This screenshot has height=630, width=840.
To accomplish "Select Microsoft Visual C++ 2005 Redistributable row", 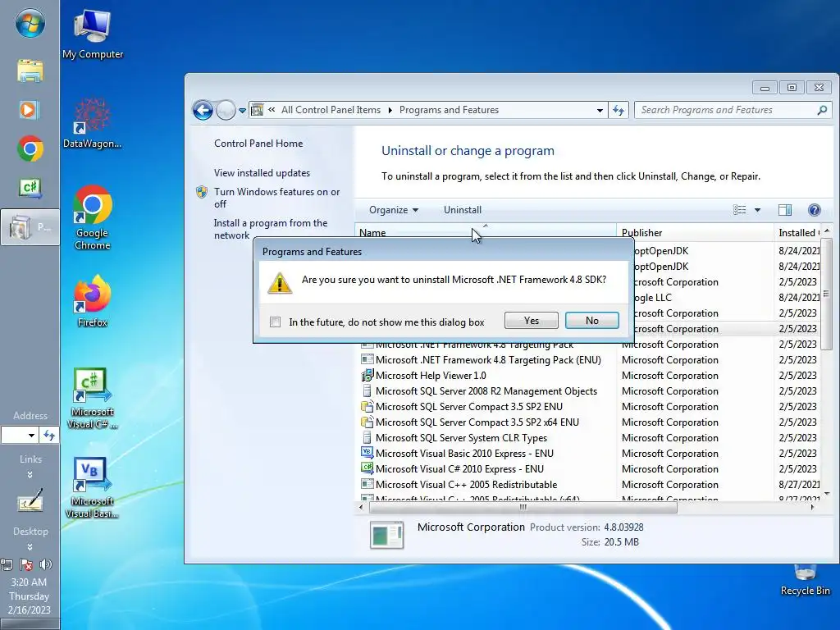I will 588,484.
